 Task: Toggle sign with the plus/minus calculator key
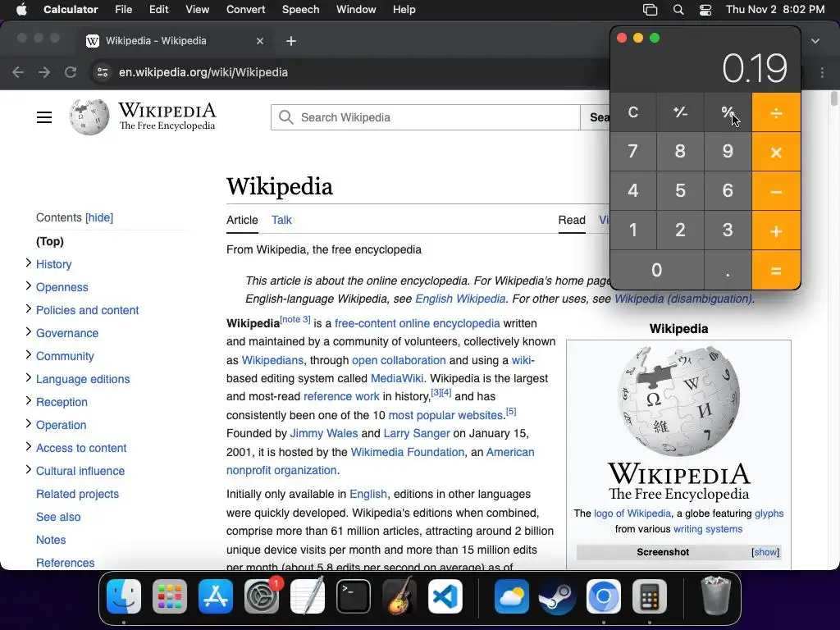tap(680, 112)
